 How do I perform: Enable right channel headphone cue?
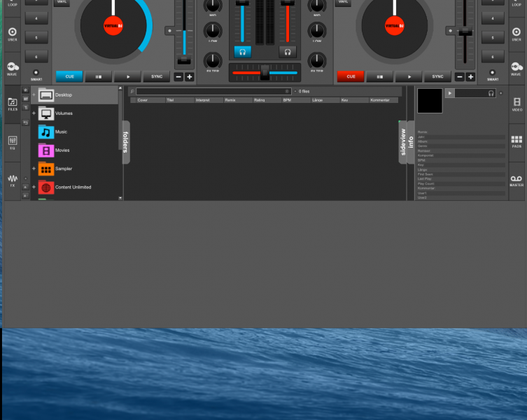click(288, 52)
